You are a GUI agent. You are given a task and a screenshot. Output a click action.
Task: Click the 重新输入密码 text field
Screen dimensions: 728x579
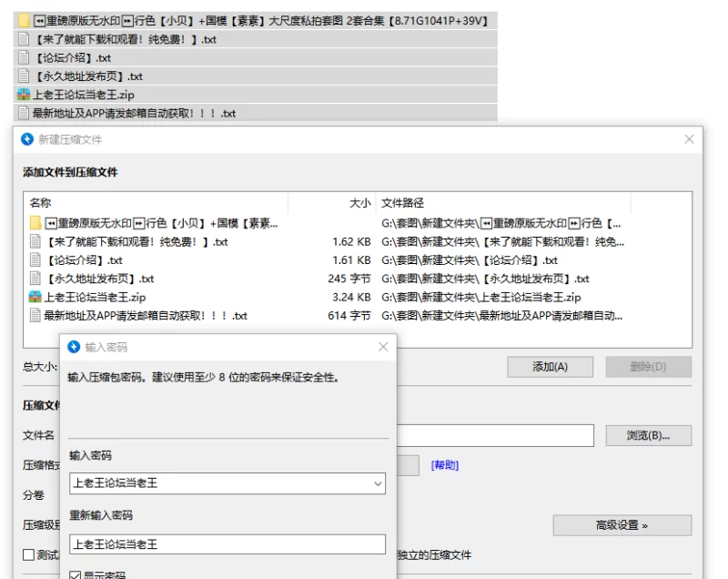coord(227,544)
